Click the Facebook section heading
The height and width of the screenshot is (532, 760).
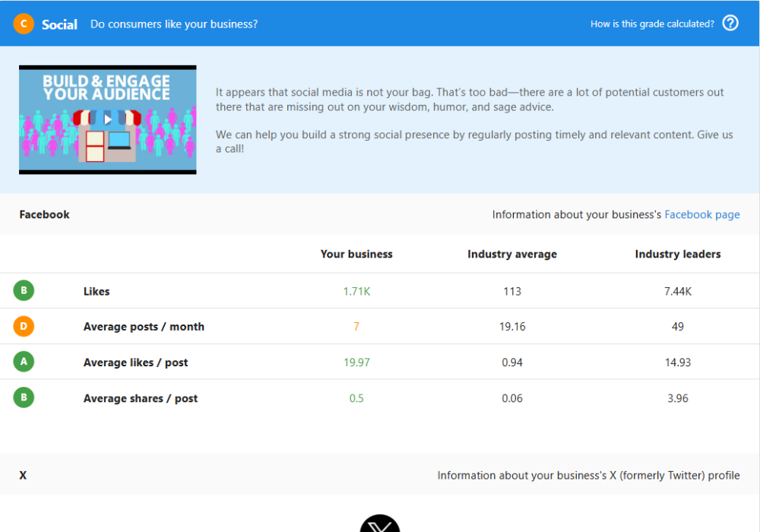coord(44,214)
